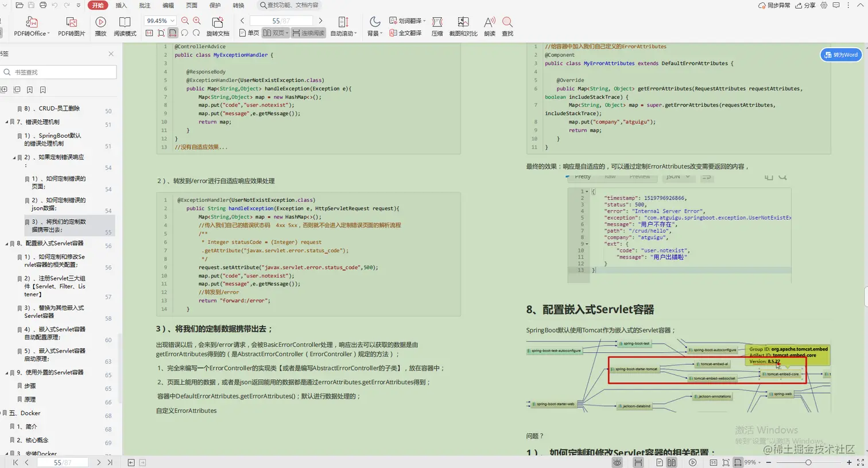Click the 分享 share button
The image size is (868, 468).
click(x=805, y=5)
